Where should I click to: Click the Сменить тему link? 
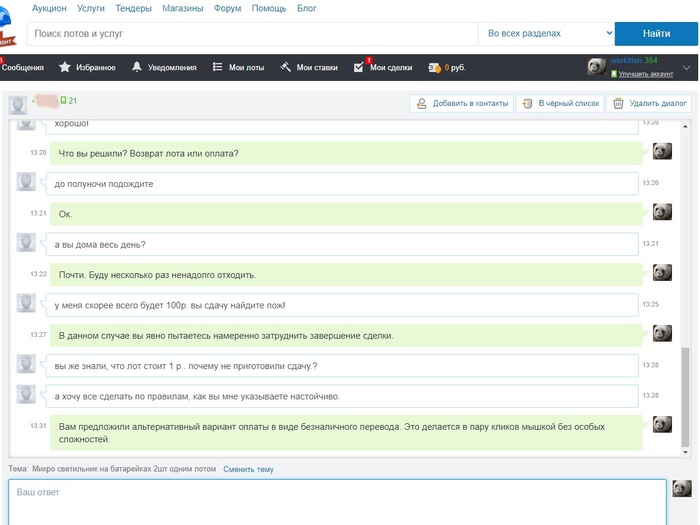(x=248, y=469)
